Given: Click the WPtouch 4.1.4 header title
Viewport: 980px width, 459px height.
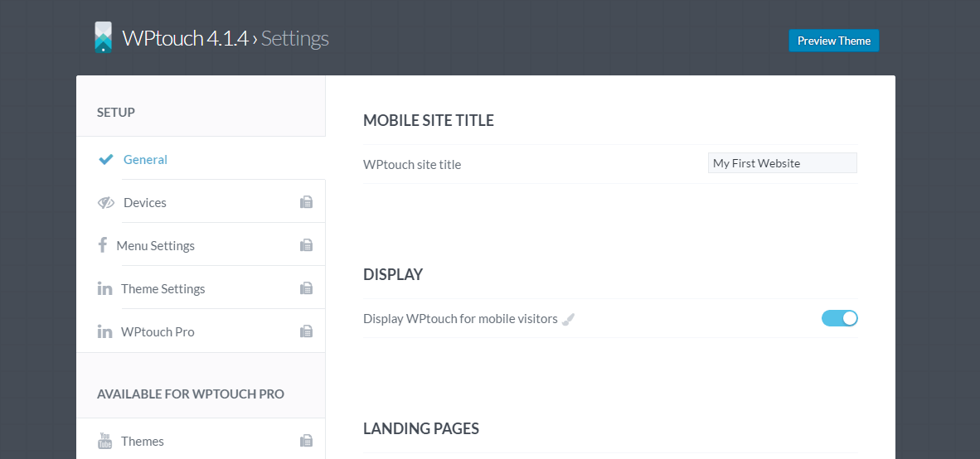Looking at the screenshot, I should click(x=186, y=38).
